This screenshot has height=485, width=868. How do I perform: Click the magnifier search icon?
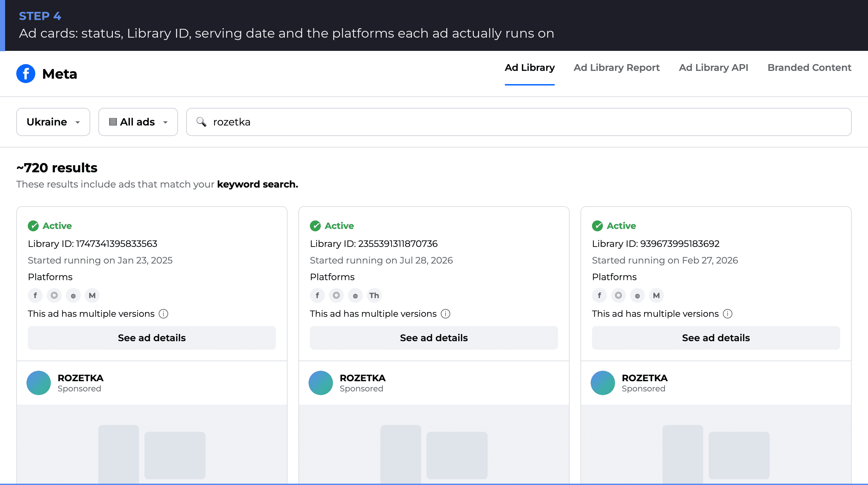201,122
